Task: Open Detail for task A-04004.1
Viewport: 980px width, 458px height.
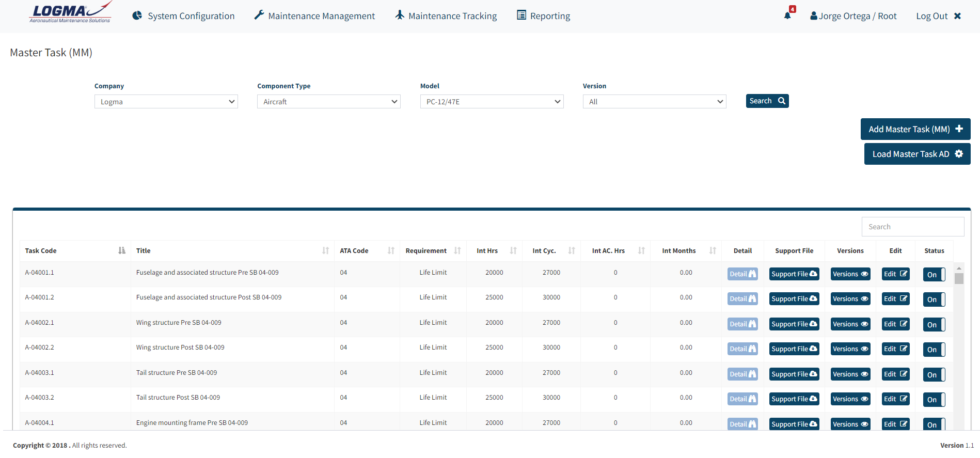Action: [x=742, y=424]
